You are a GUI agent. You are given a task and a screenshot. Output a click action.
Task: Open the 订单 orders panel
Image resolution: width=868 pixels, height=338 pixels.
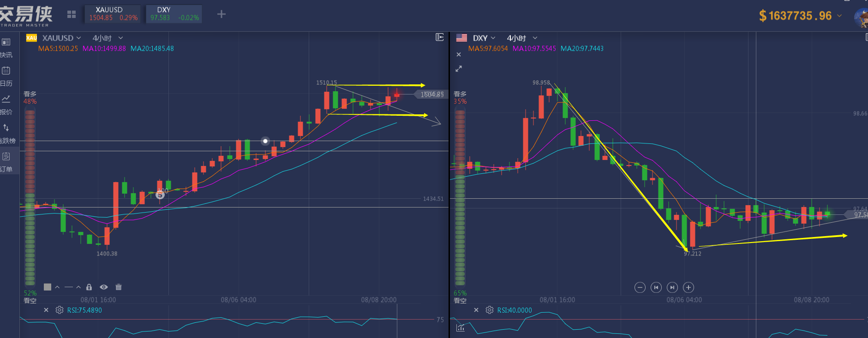[x=6, y=161]
